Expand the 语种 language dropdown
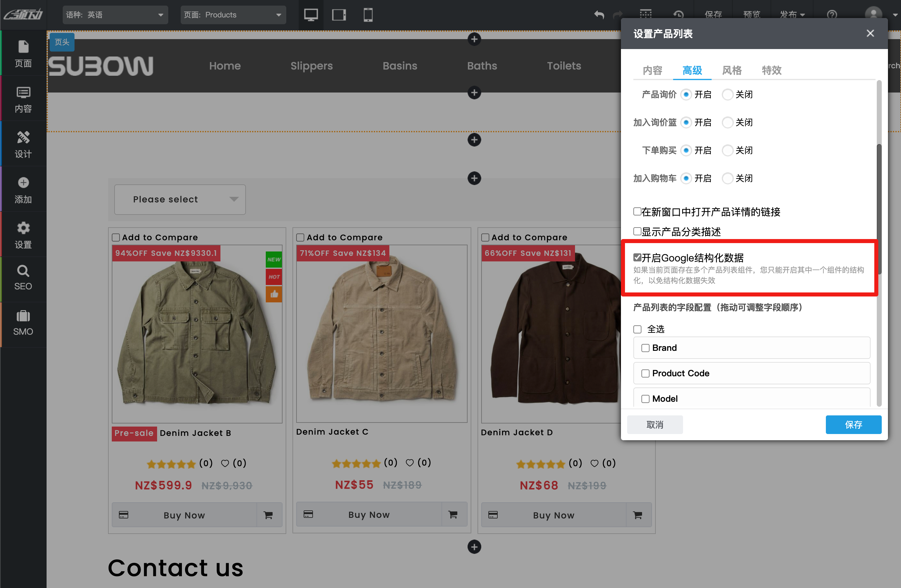The width and height of the screenshot is (901, 588). (115, 15)
